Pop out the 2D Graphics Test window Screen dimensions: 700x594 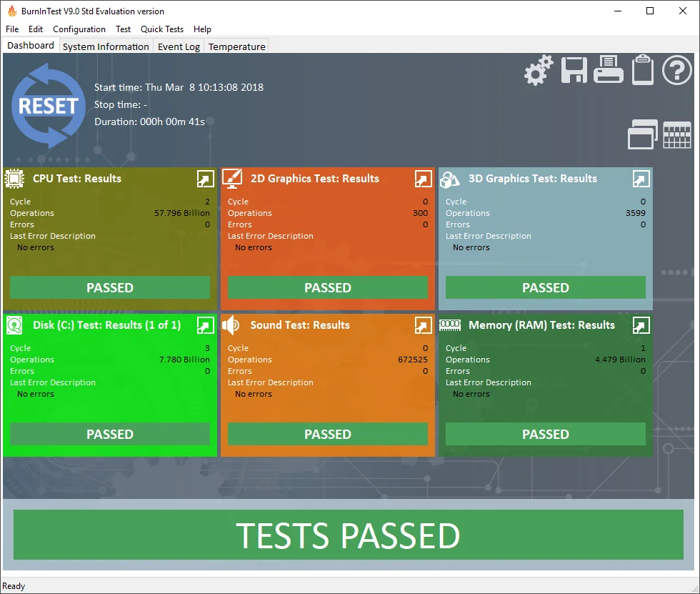pos(423,179)
